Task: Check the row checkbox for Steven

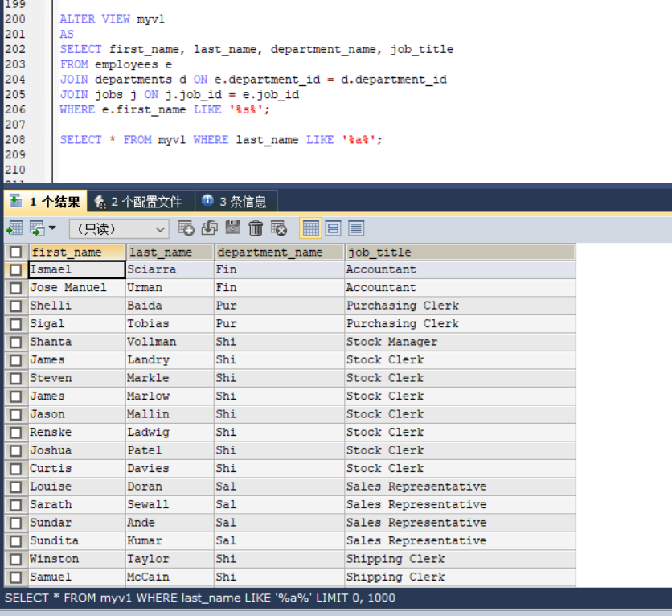Action: (x=16, y=378)
